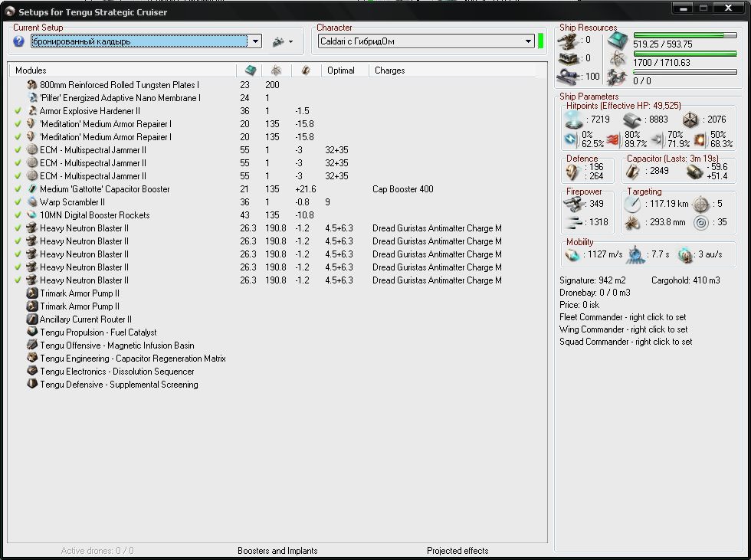
Task: Click Wing Commander right click to set
Action: pyautogui.click(x=624, y=329)
